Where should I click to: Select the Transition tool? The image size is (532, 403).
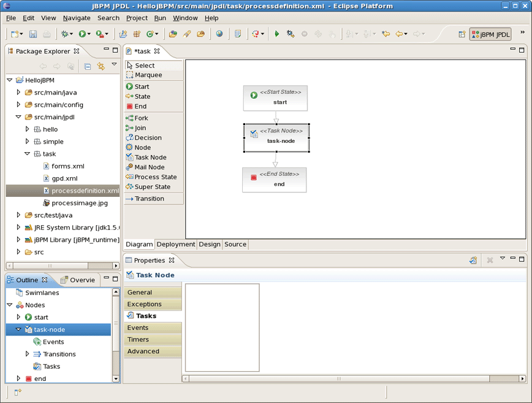coord(149,198)
